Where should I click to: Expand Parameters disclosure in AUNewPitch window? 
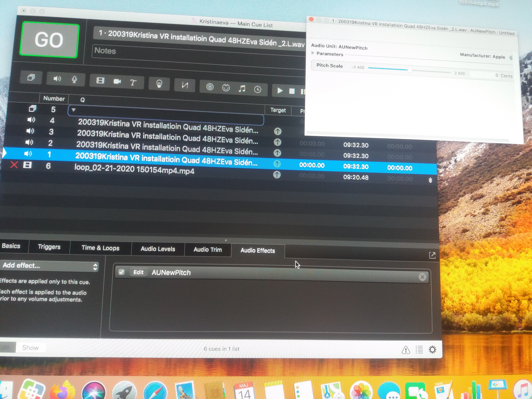click(x=313, y=53)
